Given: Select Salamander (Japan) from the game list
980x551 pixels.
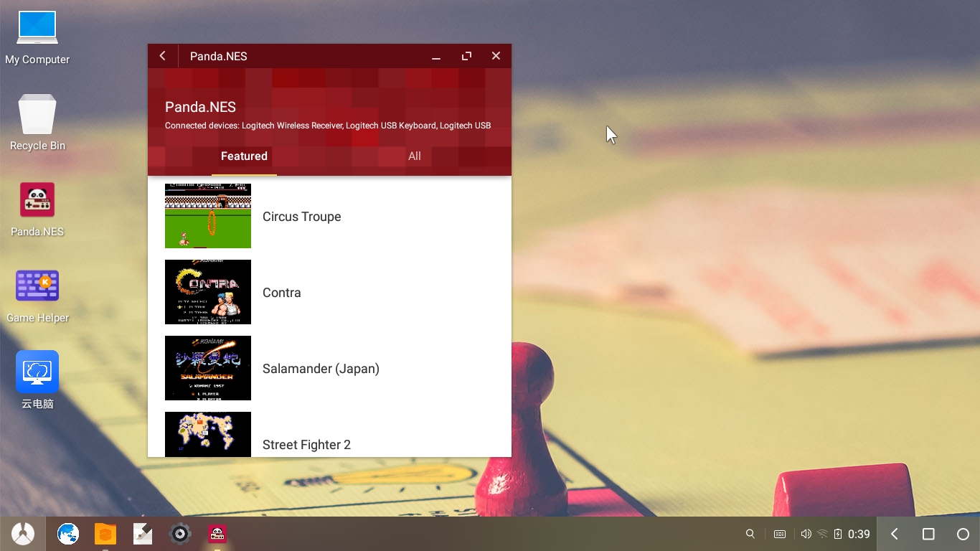Looking at the screenshot, I should [321, 369].
